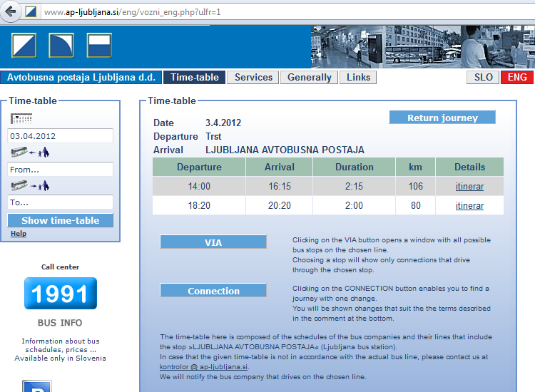Click the departure bus icon above From field
535x392 pixels.
29,152
